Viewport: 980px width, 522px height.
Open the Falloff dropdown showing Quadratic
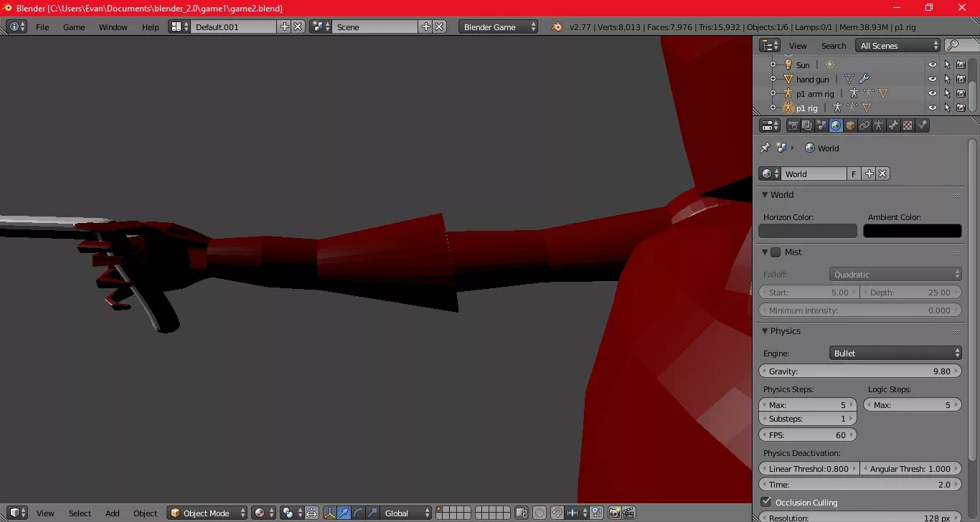[895, 274]
